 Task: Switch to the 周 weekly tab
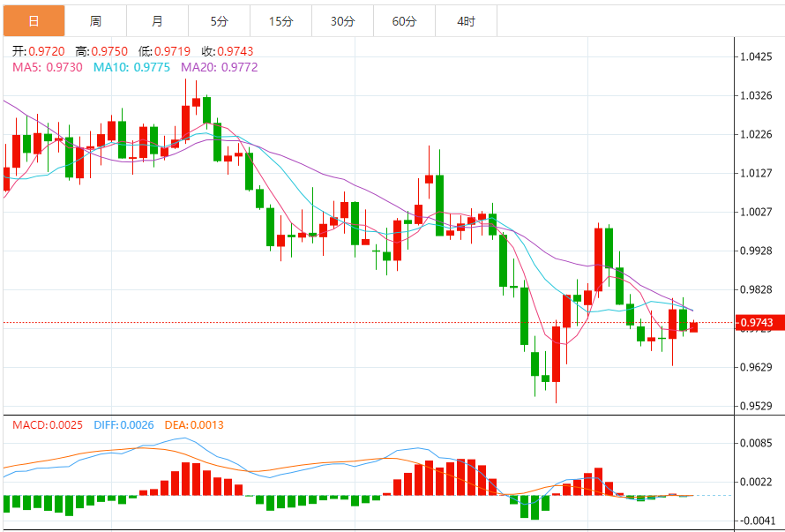pos(95,20)
